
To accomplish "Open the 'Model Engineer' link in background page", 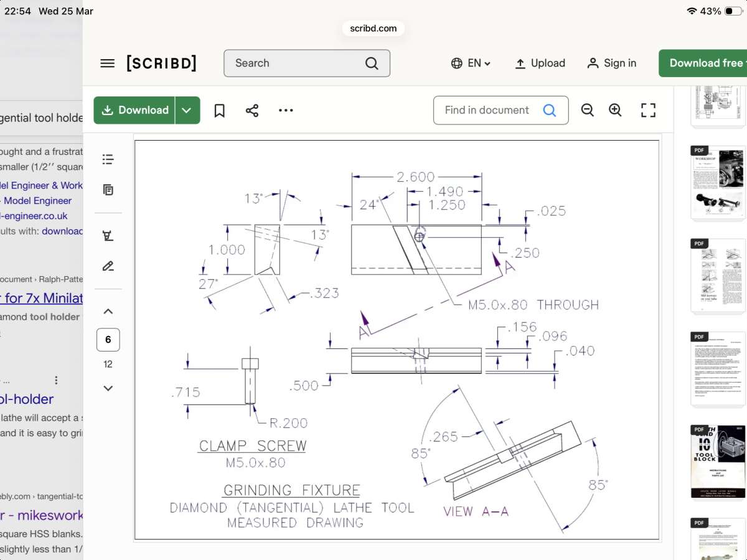I will [38, 201].
